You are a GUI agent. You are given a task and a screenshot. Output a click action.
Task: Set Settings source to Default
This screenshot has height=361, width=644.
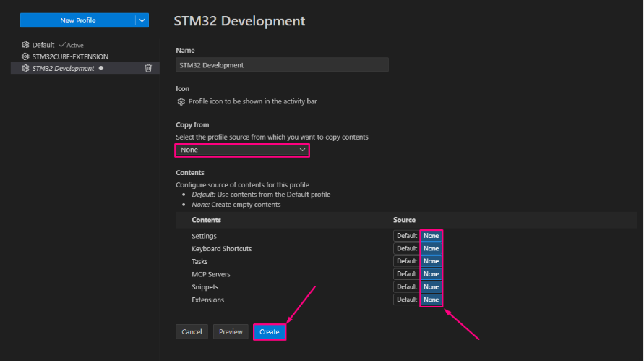pyautogui.click(x=406, y=236)
